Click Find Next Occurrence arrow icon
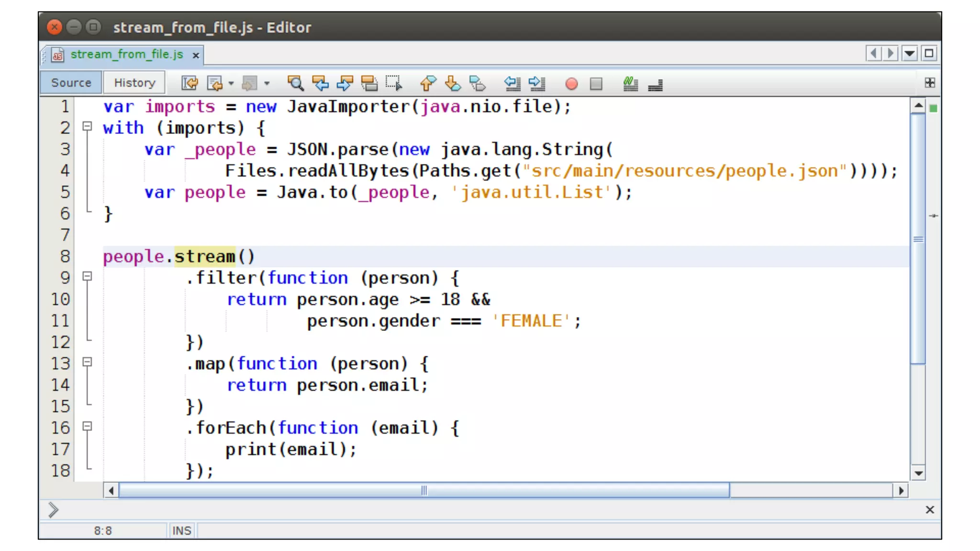The image size is (980, 551). (345, 83)
